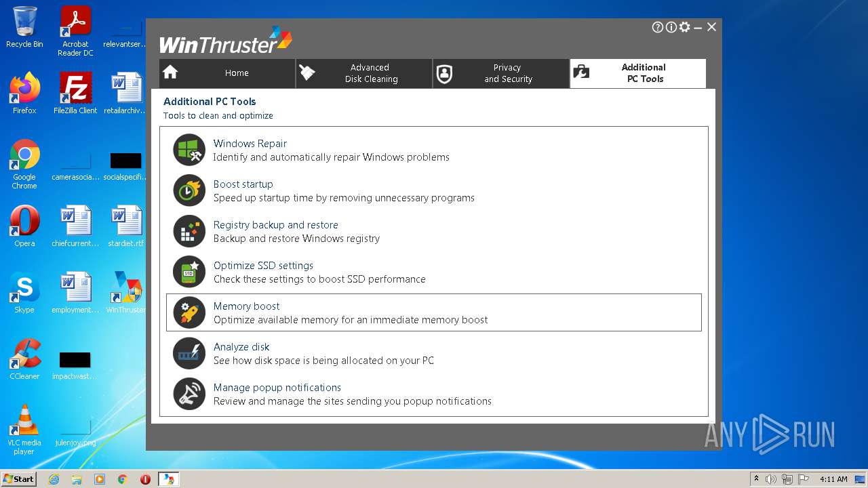Click the Action Center flag icon

tap(804, 479)
